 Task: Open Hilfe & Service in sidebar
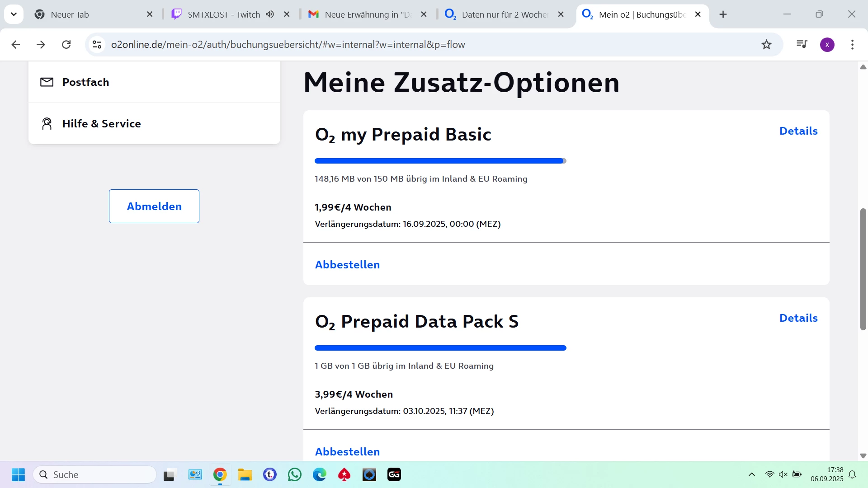[101, 124]
